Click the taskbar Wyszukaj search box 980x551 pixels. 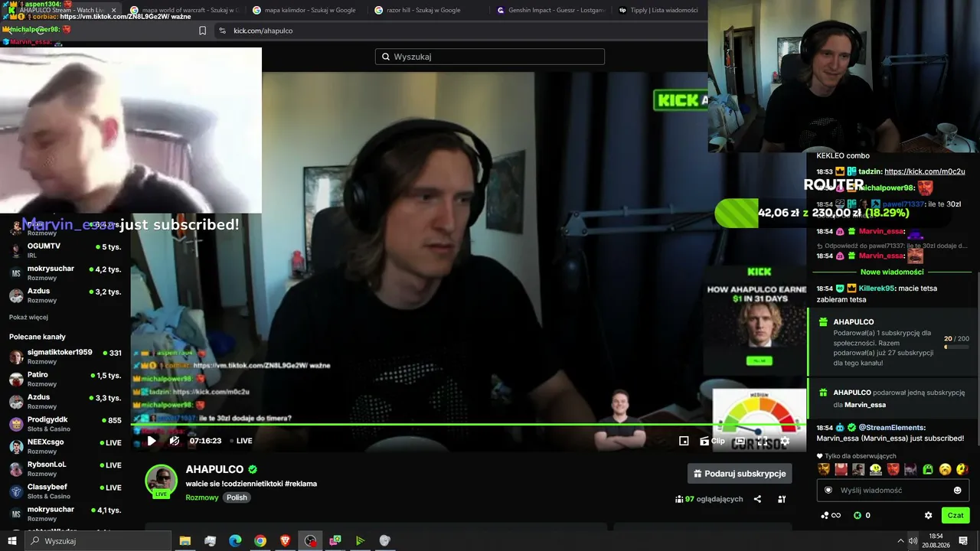98,541
